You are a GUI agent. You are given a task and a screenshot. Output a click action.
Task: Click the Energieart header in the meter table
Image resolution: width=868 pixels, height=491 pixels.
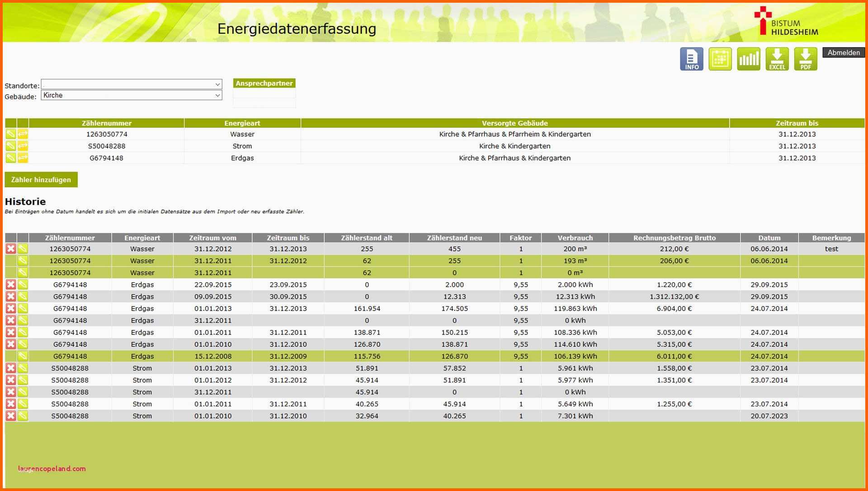point(242,123)
